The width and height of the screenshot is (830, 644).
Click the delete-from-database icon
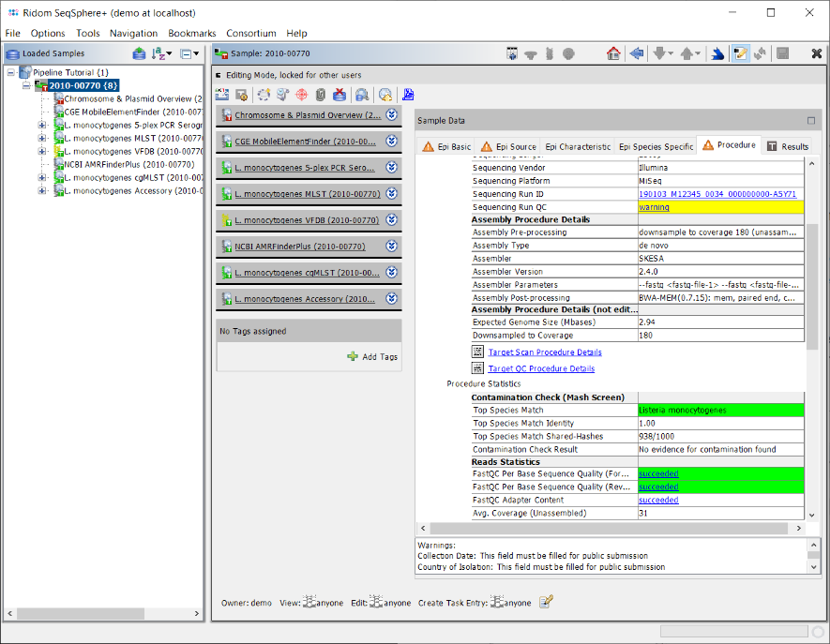[x=339, y=95]
